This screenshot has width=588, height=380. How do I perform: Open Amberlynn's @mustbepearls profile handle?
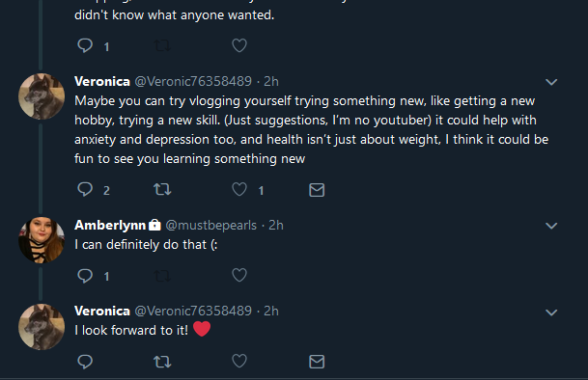(211, 226)
